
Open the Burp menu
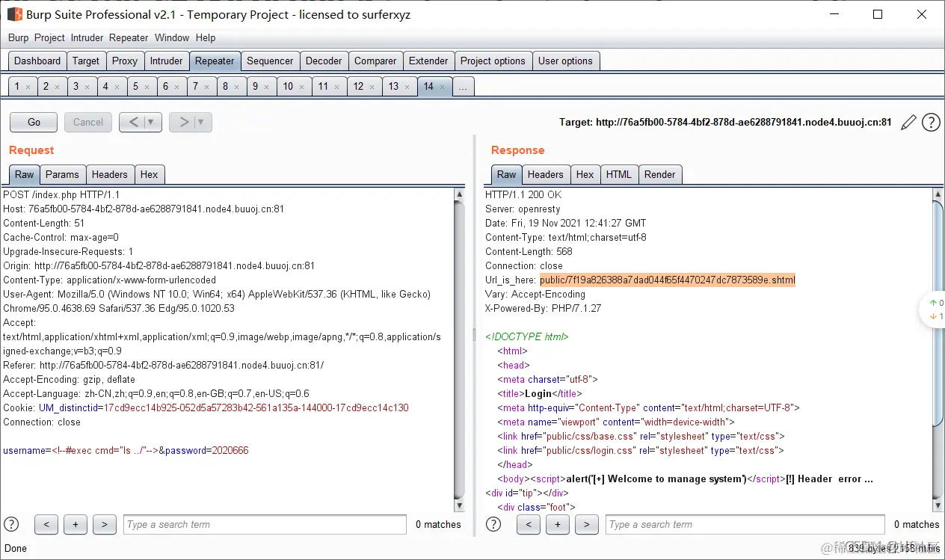click(x=19, y=37)
